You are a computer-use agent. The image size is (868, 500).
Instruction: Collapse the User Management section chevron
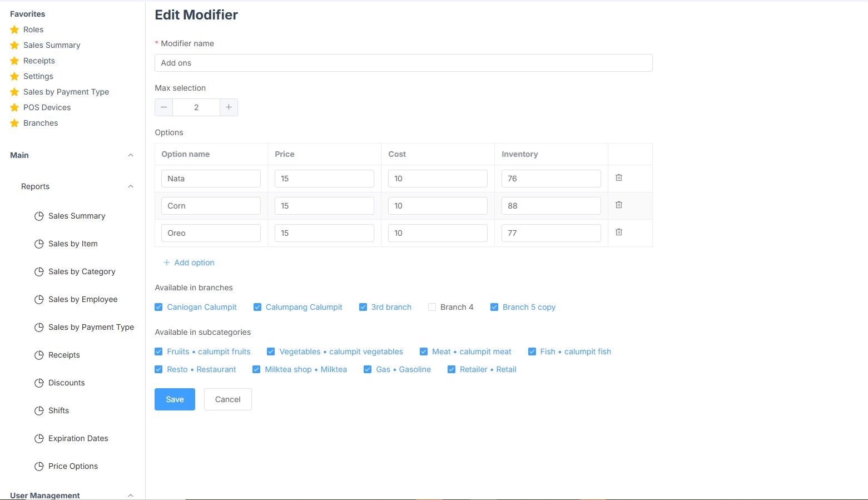coord(131,495)
